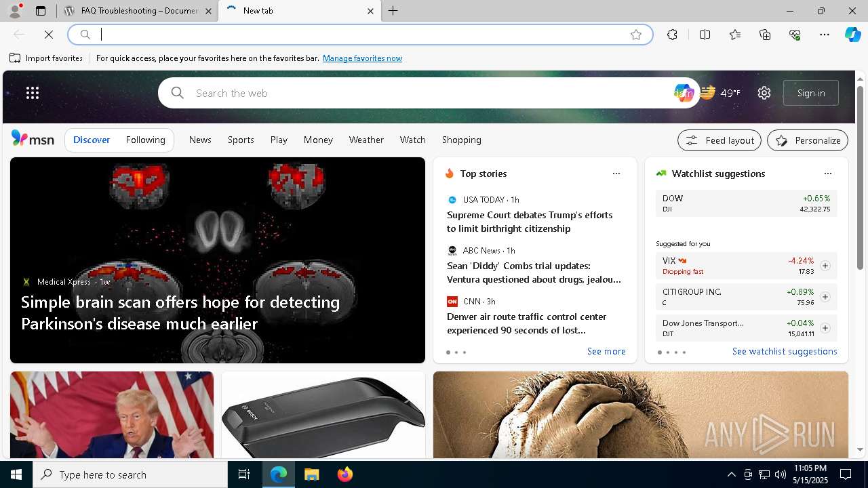868x488 pixels.
Task: Open the Watch section
Action: 412,140
